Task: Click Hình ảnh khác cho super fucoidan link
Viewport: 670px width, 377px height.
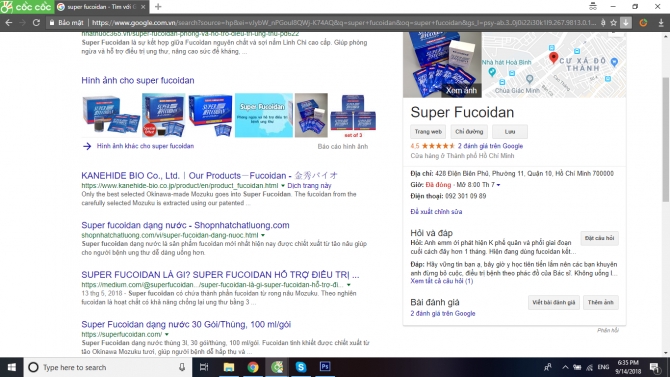Action: (145, 146)
